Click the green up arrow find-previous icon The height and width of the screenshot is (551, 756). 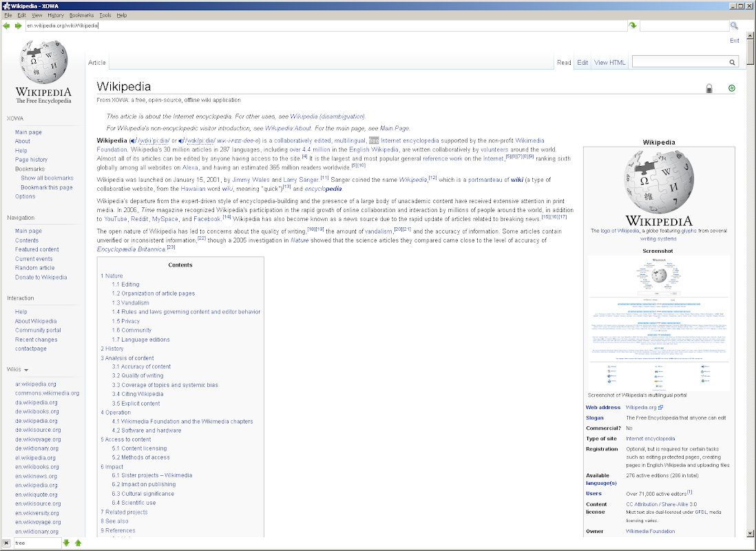click(78, 543)
